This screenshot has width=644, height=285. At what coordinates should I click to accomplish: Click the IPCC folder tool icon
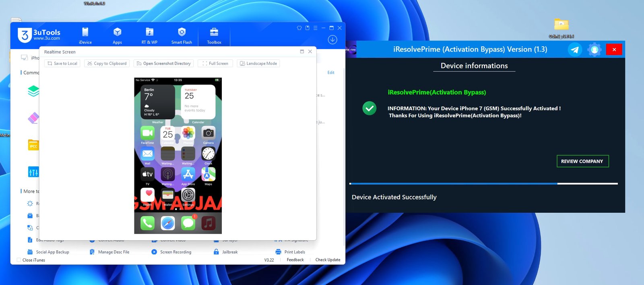pyautogui.click(x=33, y=145)
